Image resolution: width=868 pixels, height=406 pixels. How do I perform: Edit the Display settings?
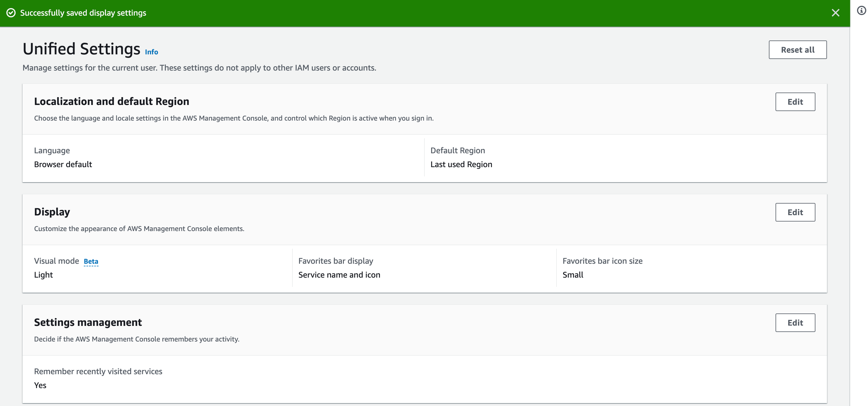click(795, 212)
